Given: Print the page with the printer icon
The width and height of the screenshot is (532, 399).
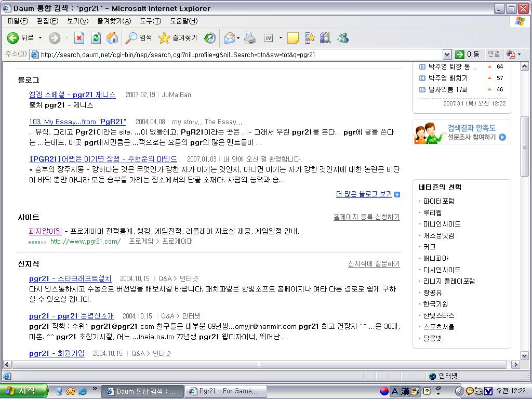Looking at the screenshot, I should pyautogui.click(x=250, y=37).
